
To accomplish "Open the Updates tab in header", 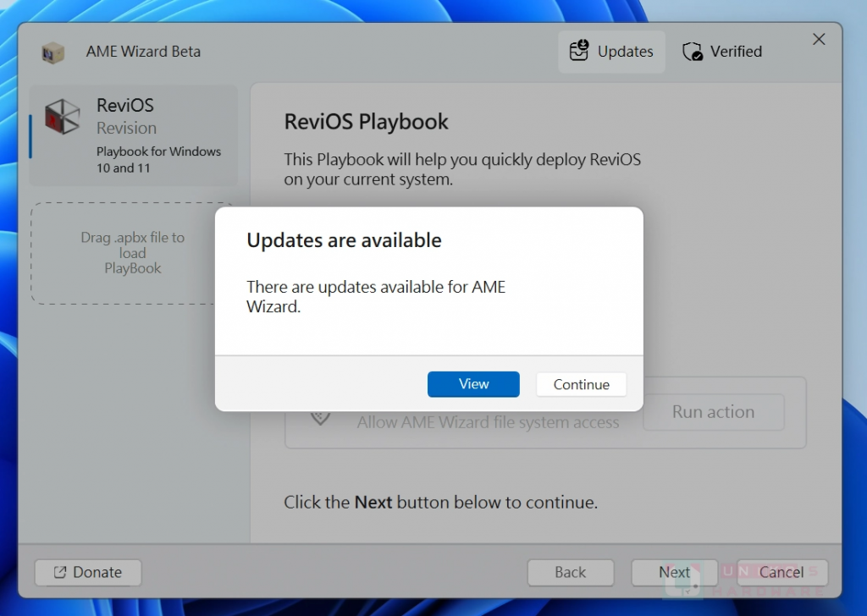I will click(611, 52).
